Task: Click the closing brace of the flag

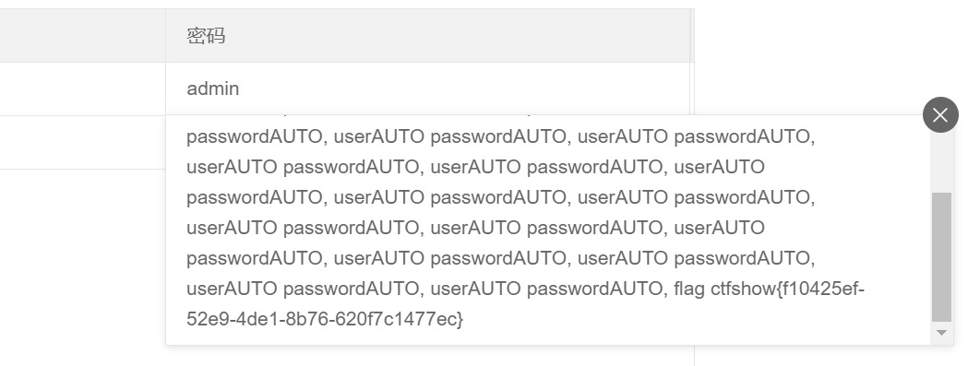Action: (x=460, y=320)
